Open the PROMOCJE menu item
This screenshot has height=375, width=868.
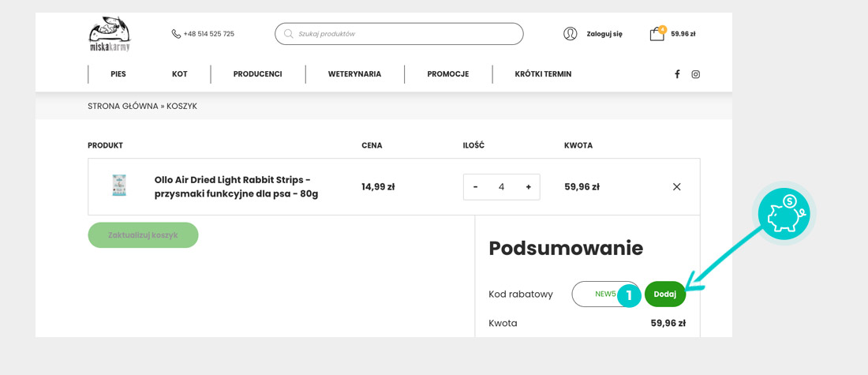[448, 74]
